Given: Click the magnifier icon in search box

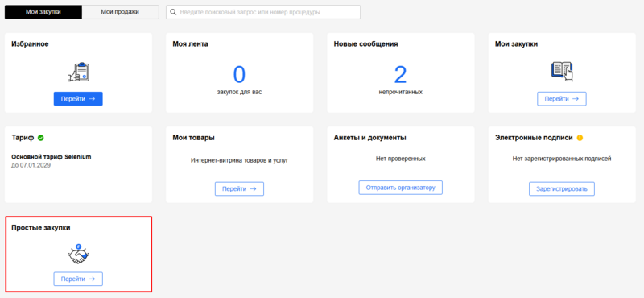Looking at the screenshot, I should tap(173, 12).
